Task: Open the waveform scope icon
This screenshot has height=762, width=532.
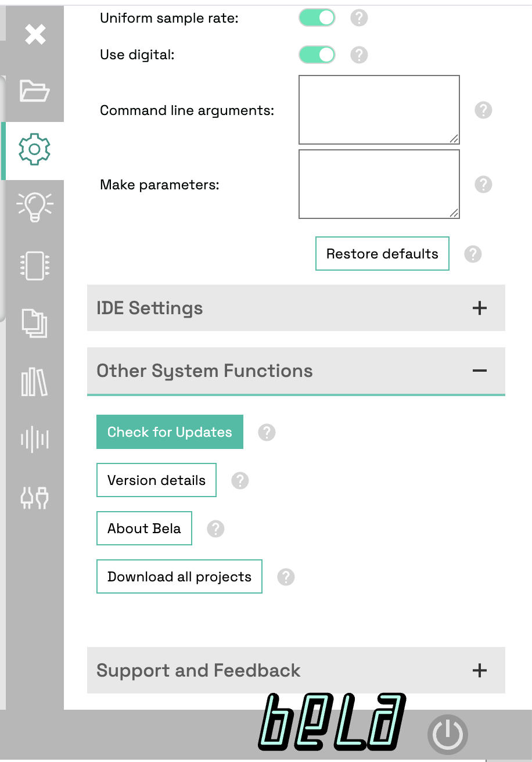Action: point(34,439)
